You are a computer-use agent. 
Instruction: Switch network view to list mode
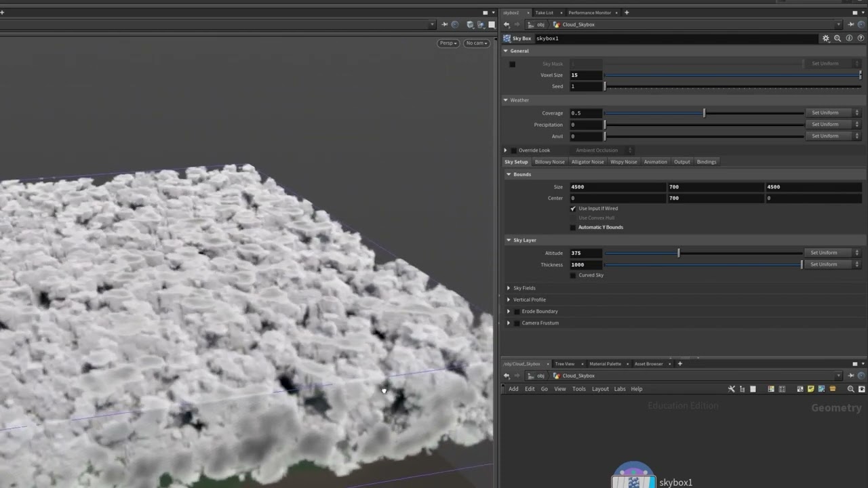coord(753,389)
